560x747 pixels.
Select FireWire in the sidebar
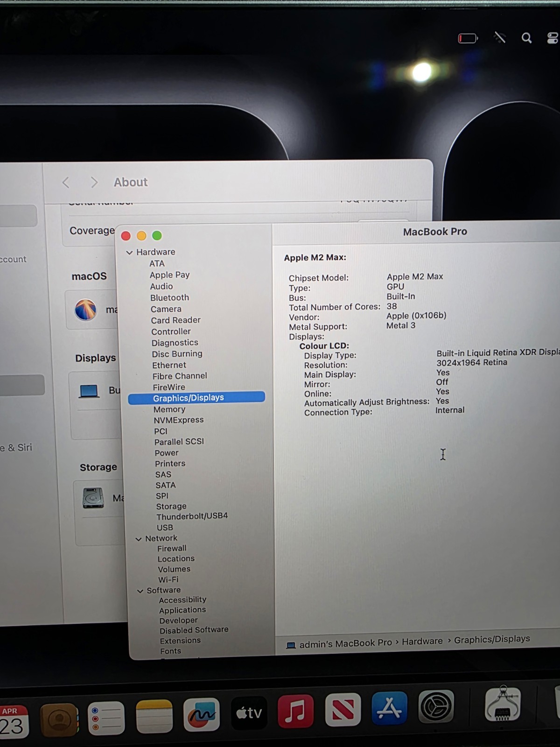coord(169,387)
